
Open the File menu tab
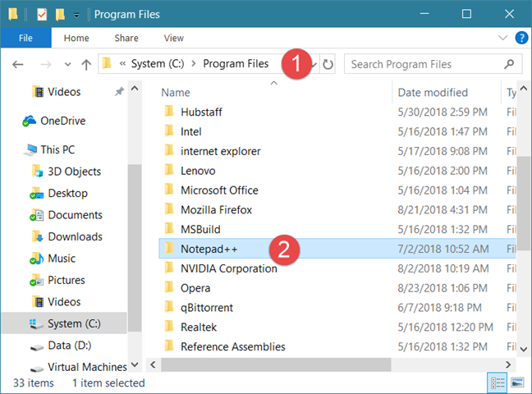(25, 38)
